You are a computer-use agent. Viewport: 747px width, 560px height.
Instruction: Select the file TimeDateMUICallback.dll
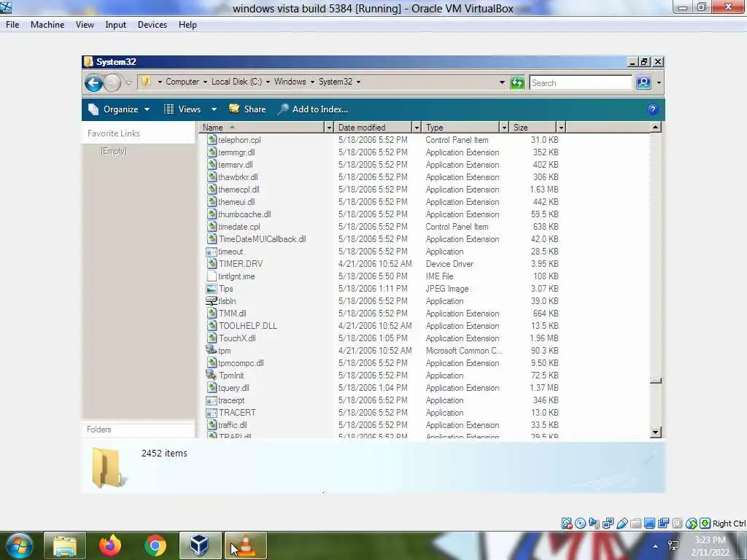pyautogui.click(x=263, y=239)
